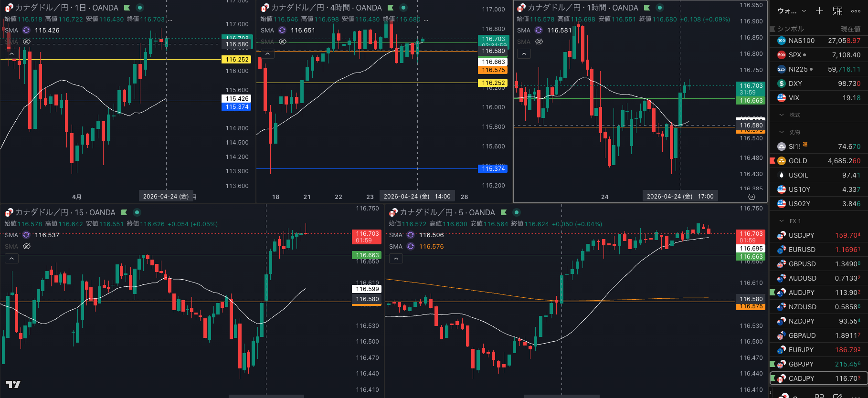Unhide the second SMA on 4-hour chart
The image size is (868, 398).
click(x=283, y=42)
